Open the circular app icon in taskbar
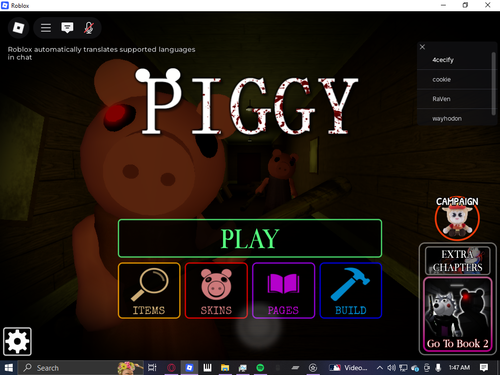500x375 pixels. pos(313,368)
